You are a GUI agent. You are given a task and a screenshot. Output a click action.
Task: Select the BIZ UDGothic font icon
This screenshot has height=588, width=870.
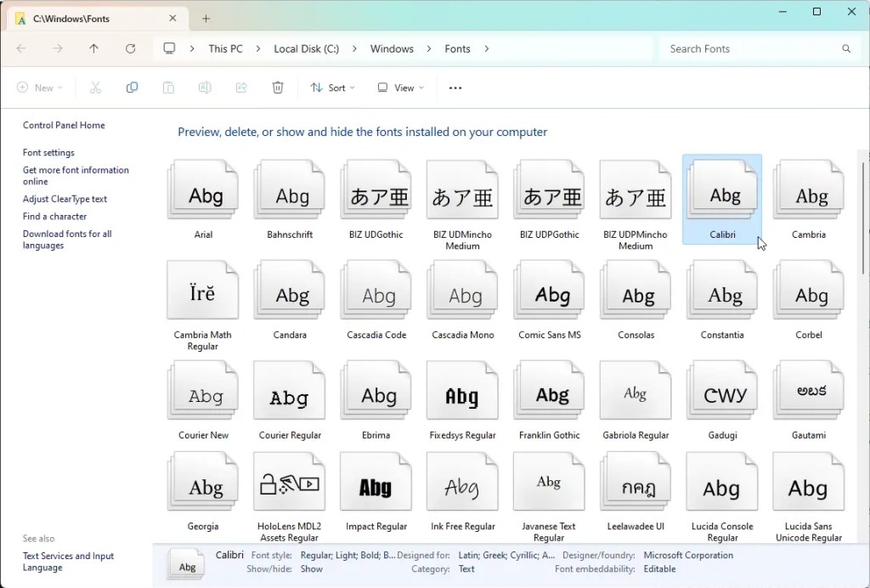[376, 189]
